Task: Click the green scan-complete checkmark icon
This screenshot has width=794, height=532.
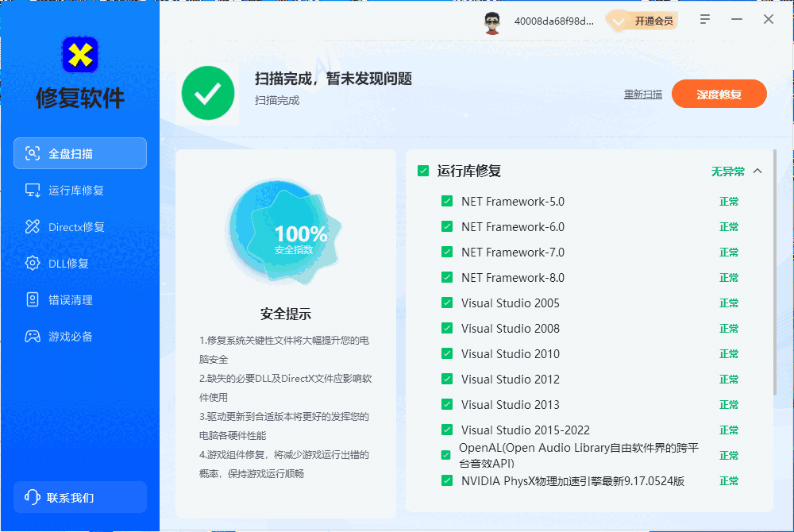Action: (x=208, y=93)
